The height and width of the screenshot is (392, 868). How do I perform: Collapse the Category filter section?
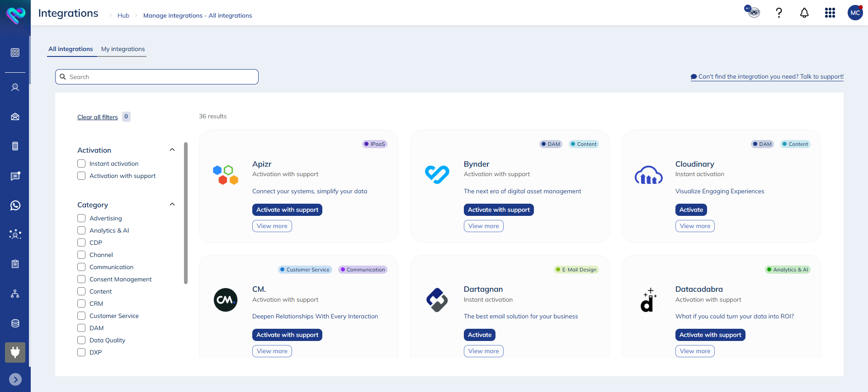point(172,204)
